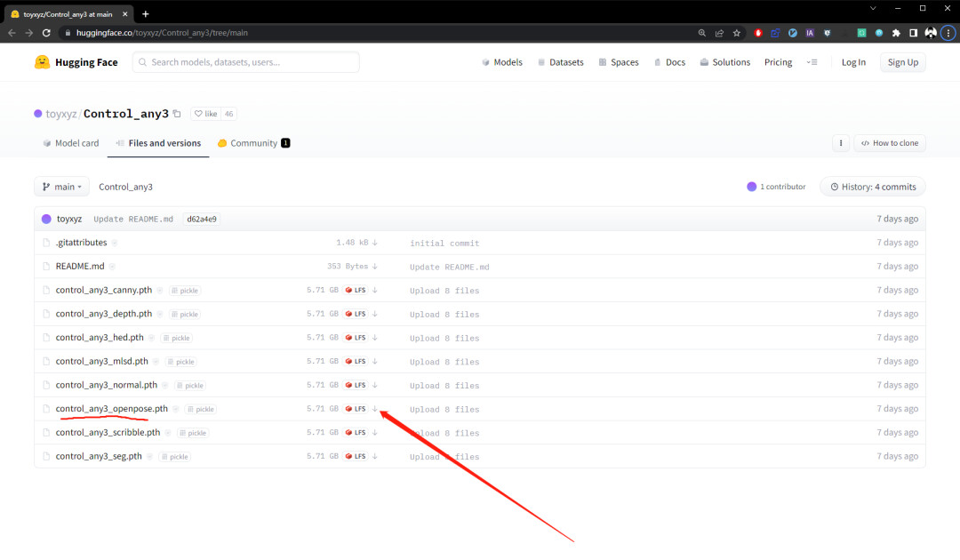Click the Control_any3 breadcrumb path

pyautogui.click(x=125, y=187)
